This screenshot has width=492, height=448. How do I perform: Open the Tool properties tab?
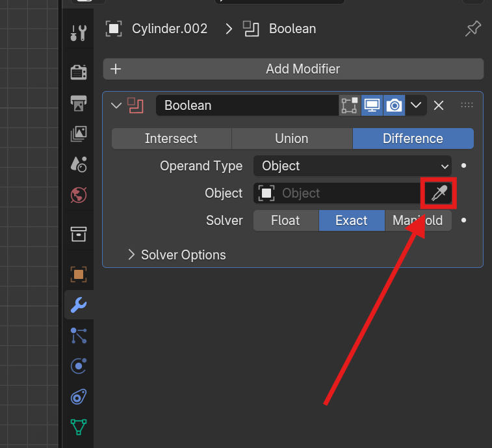point(79,33)
